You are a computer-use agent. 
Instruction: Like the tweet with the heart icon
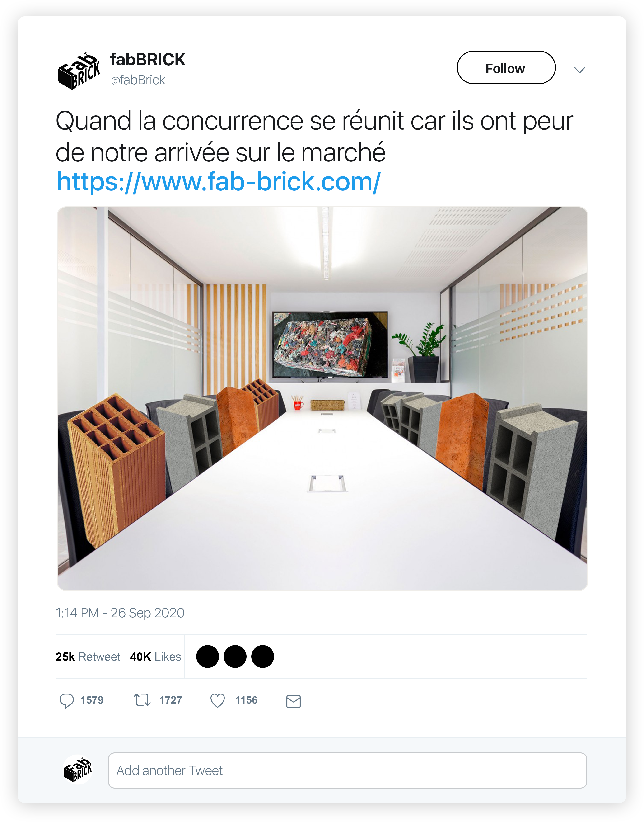click(x=218, y=700)
